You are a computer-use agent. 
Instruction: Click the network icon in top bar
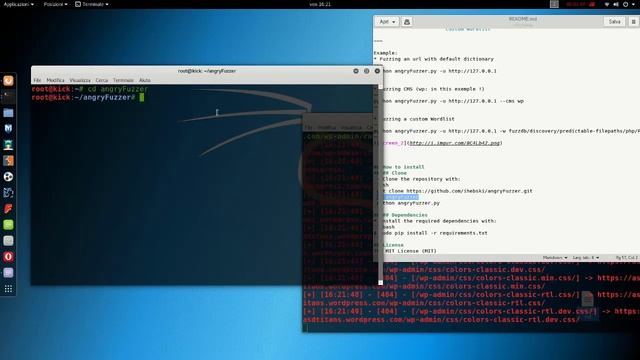pyautogui.click(x=607, y=4)
